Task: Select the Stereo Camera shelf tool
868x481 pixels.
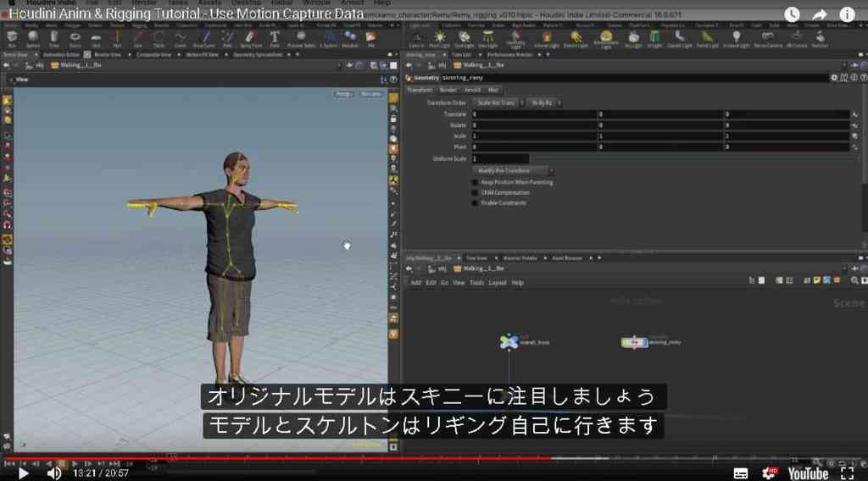Action: pos(767,39)
